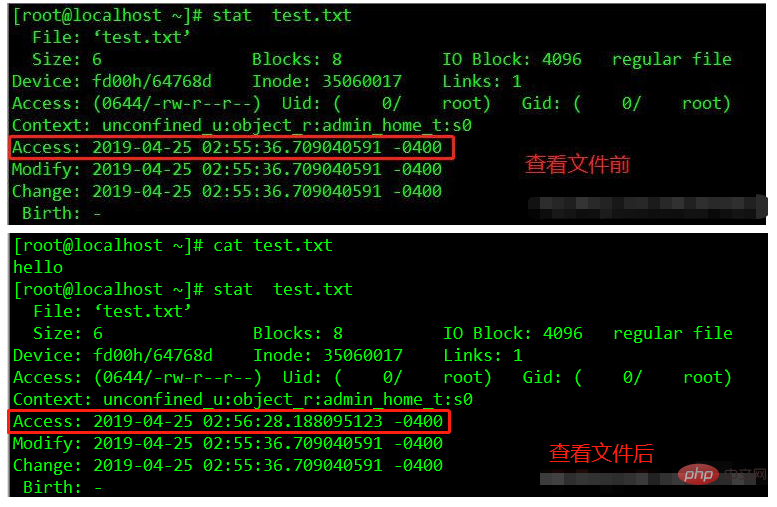Screen dimensions: 777x507
Task: Click the 'cat test.txt' command line
Action: coord(173,245)
